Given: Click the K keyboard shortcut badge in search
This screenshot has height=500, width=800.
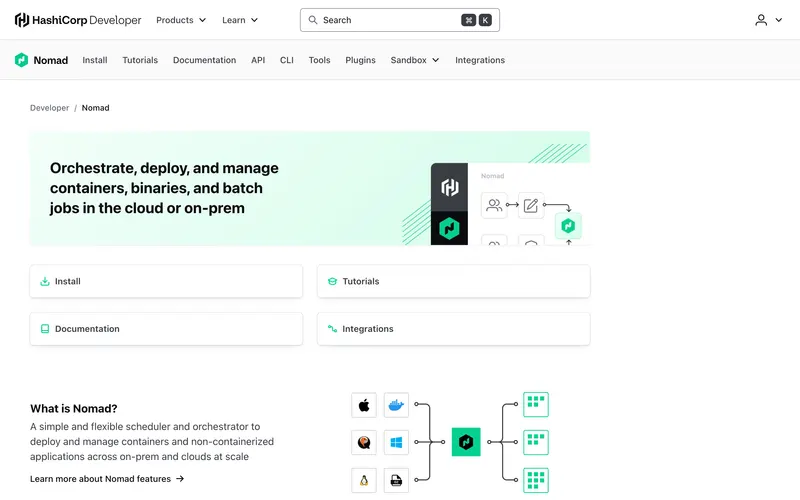Looking at the screenshot, I should pyautogui.click(x=485, y=20).
